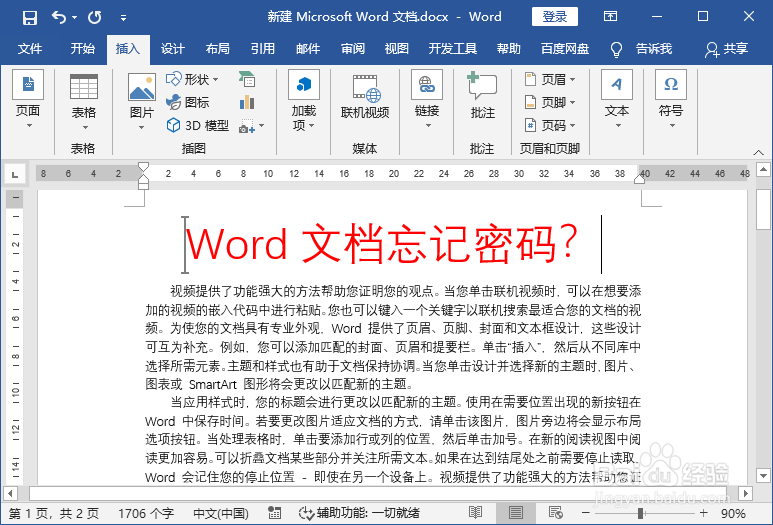Open the 链接 links dropdown
The height and width of the screenshot is (525, 773).
(x=427, y=100)
